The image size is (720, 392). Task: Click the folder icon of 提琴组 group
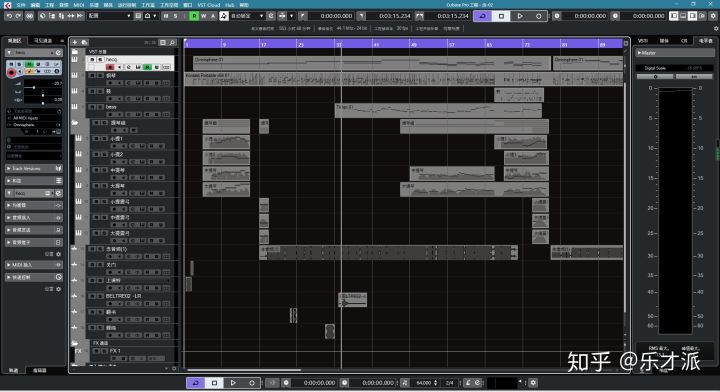tap(75, 123)
